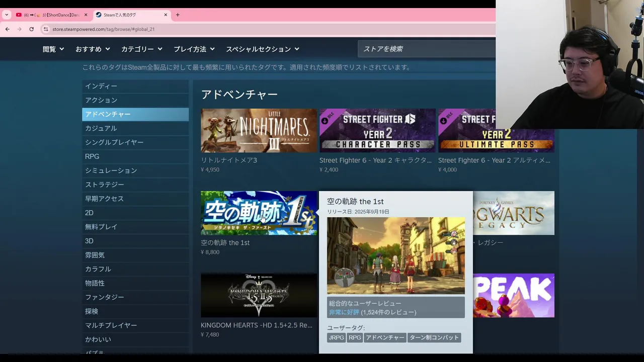Image resolution: width=644 pixels, height=362 pixels.
Task: Click the アドベンチャー user tag in popup
Action: point(385,337)
